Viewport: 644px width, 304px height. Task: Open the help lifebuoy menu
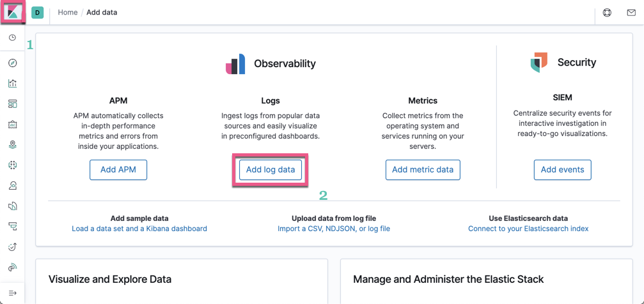(x=607, y=13)
